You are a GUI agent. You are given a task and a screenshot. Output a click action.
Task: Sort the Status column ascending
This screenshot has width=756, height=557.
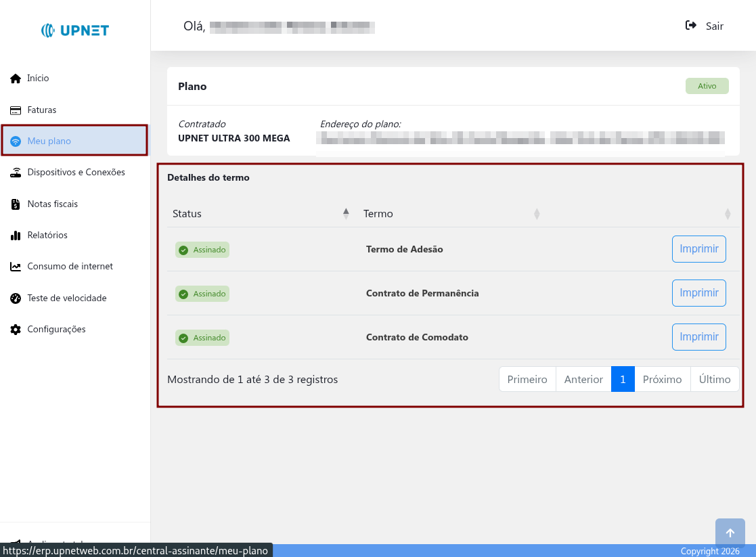(x=345, y=212)
